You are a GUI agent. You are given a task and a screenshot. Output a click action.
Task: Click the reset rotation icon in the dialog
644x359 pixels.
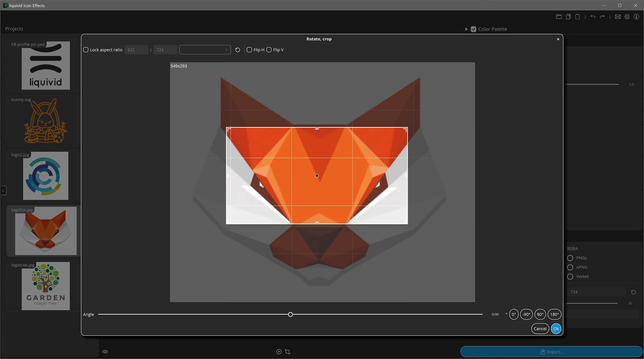point(238,50)
